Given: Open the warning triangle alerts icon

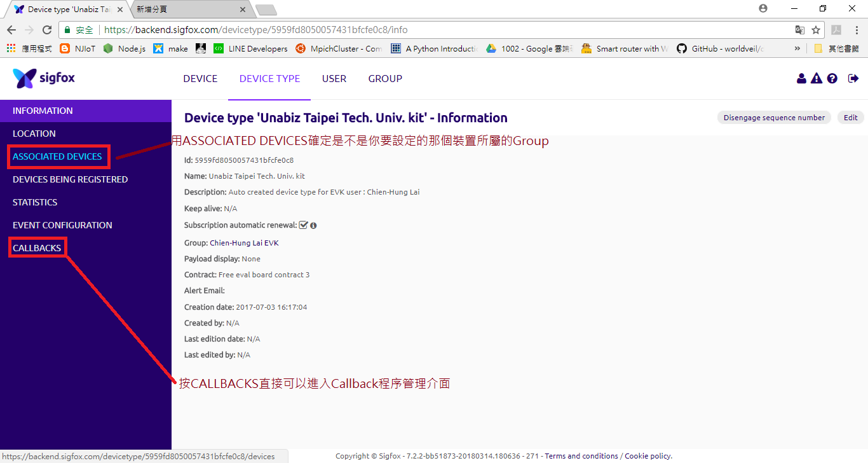Looking at the screenshot, I should point(817,79).
